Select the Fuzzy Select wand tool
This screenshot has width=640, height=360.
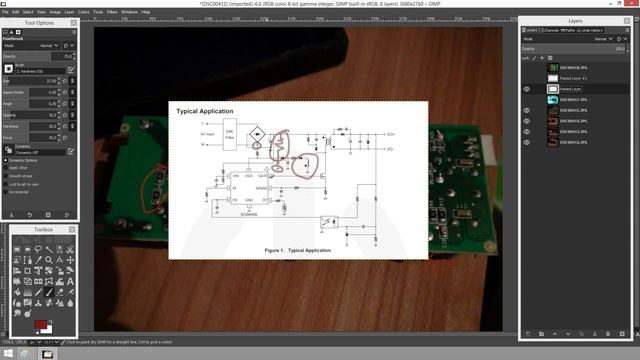(49, 249)
